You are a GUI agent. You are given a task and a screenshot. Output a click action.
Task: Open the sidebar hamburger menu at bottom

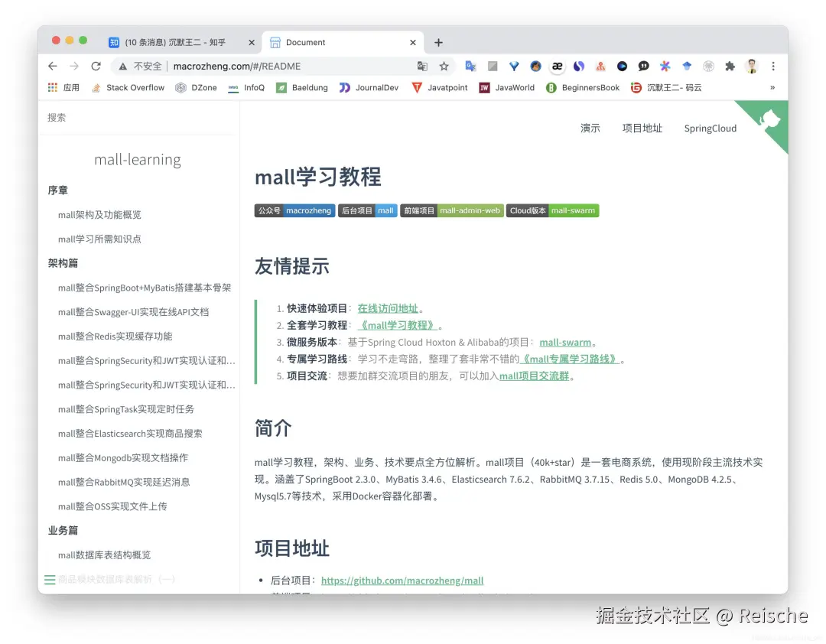(x=50, y=580)
